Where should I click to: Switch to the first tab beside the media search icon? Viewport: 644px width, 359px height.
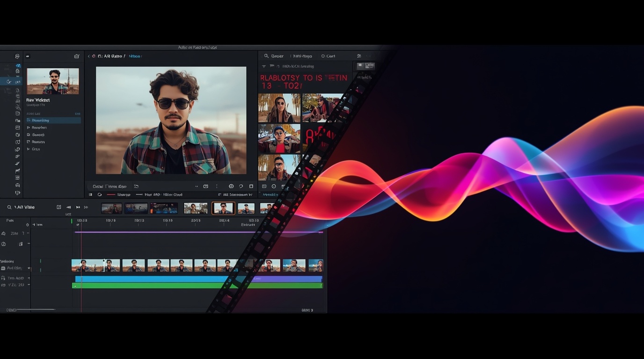coord(278,56)
